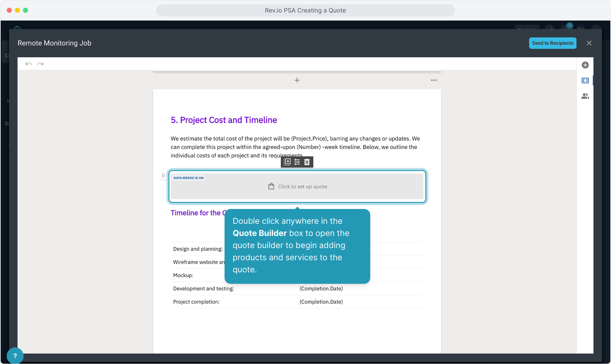This screenshot has height=364, width=611.
Task: Click the '5. Project Cost and Timeline' heading
Action: click(x=224, y=120)
